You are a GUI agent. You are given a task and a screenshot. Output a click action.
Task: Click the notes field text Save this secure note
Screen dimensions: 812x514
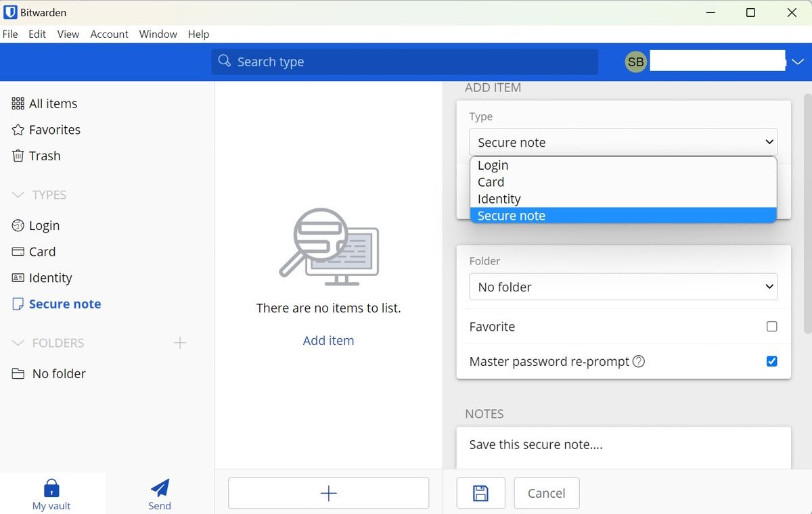pyautogui.click(x=535, y=444)
